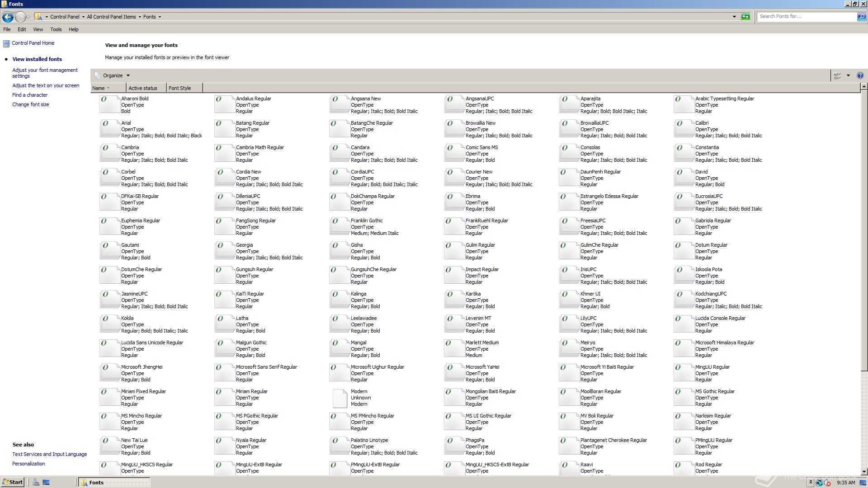
Task: Select the Constantia font entry
Action: tap(718, 153)
